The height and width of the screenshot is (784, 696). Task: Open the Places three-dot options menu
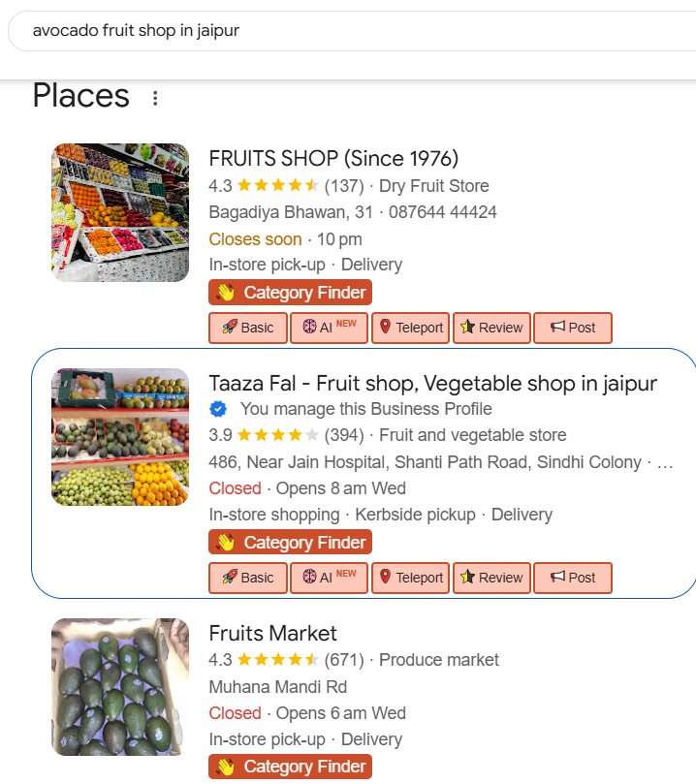tap(155, 98)
